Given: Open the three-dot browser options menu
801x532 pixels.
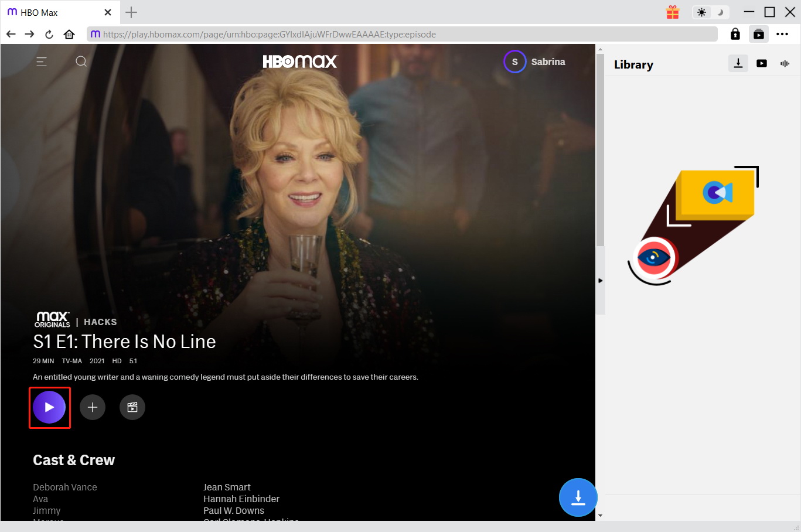Looking at the screenshot, I should [x=782, y=34].
